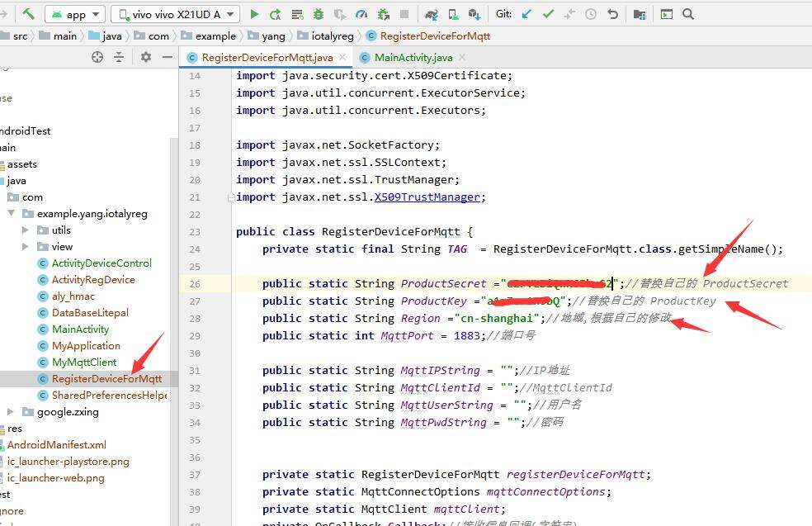Collapse the example.yang.iotalyreg package
Image resolution: width=812 pixels, height=526 pixels.
pyautogui.click(x=11, y=214)
